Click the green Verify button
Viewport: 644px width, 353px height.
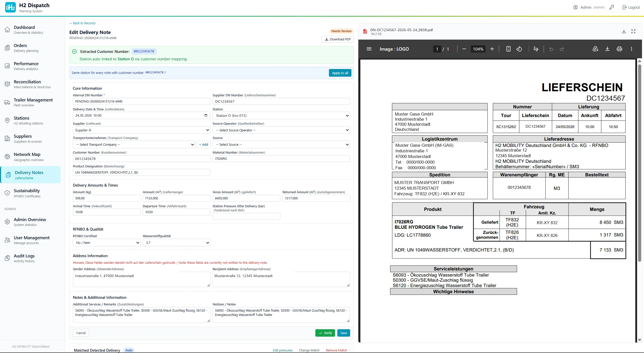tap(325, 333)
